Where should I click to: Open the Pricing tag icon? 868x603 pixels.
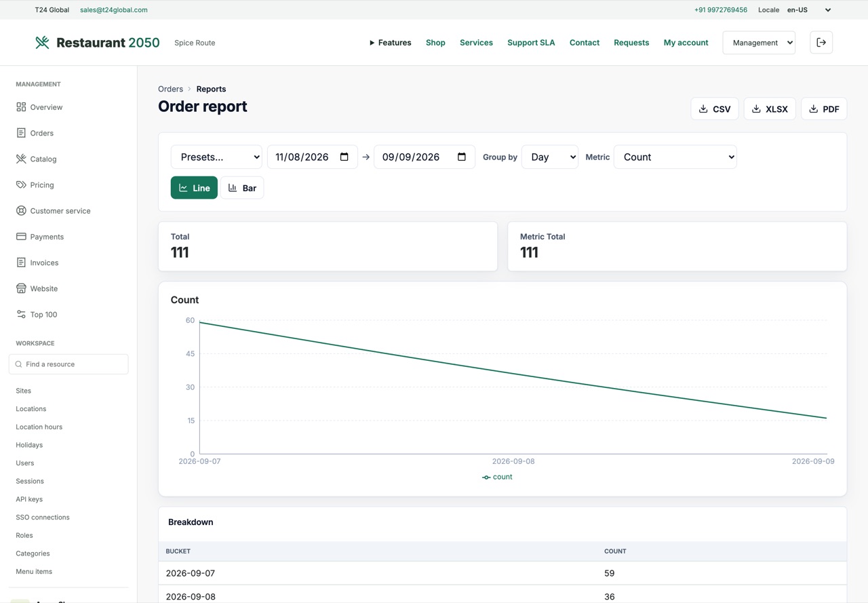click(x=21, y=184)
